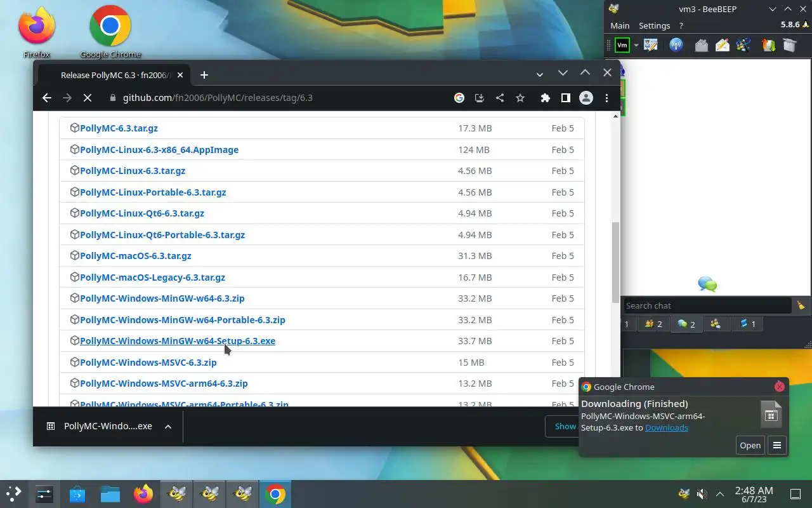Switch to BeeBEEP groups tab
The height and width of the screenshot is (508, 812).
pos(716,324)
